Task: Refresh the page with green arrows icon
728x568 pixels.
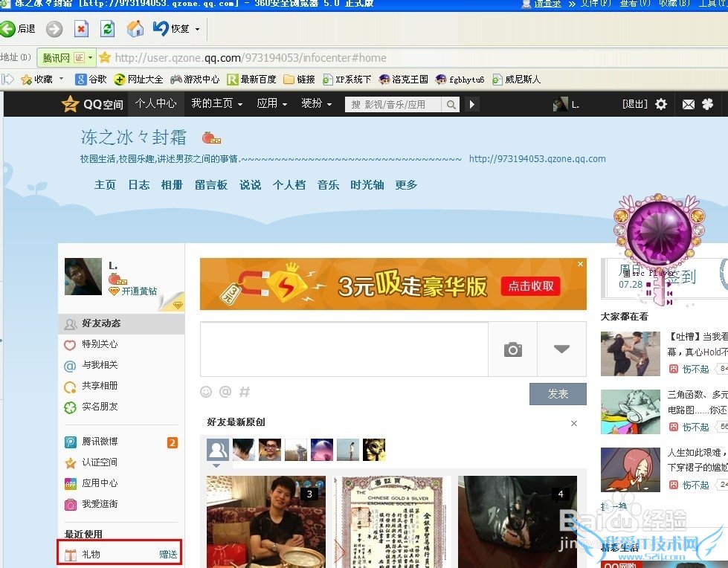Action: (108, 29)
